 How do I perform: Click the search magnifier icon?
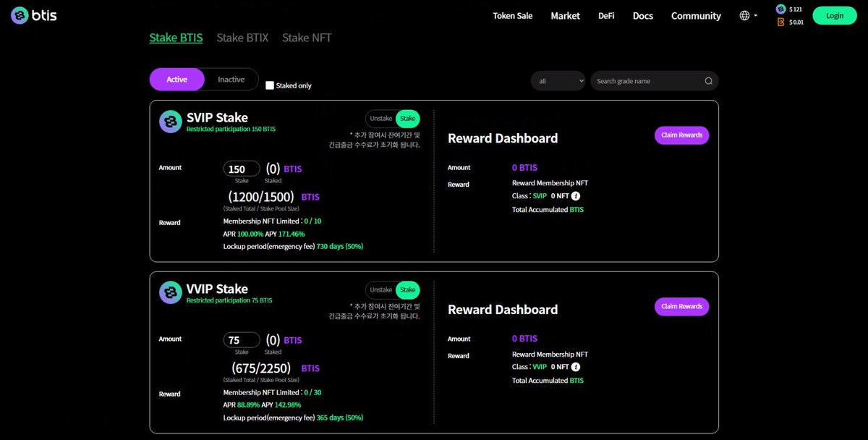click(709, 81)
